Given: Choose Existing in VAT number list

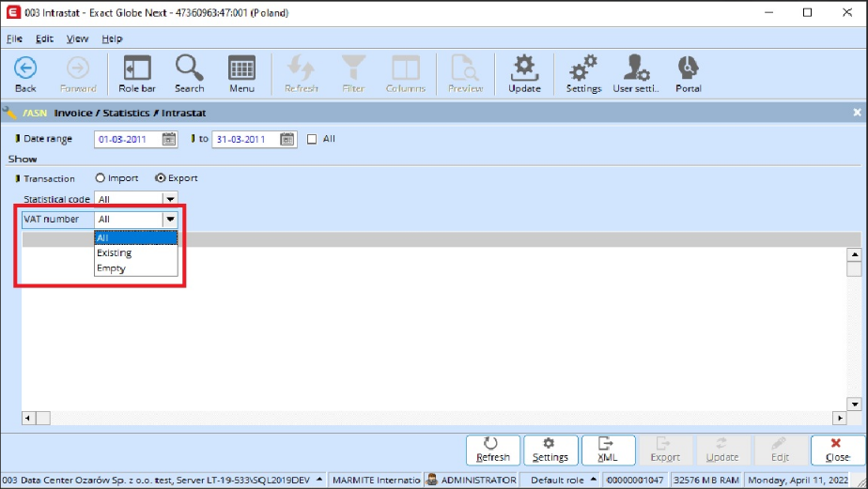Looking at the screenshot, I should [135, 252].
